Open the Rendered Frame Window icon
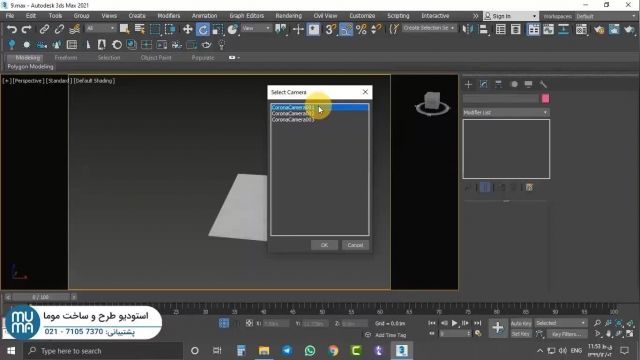This screenshot has height=360, width=640. (x=614, y=29)
